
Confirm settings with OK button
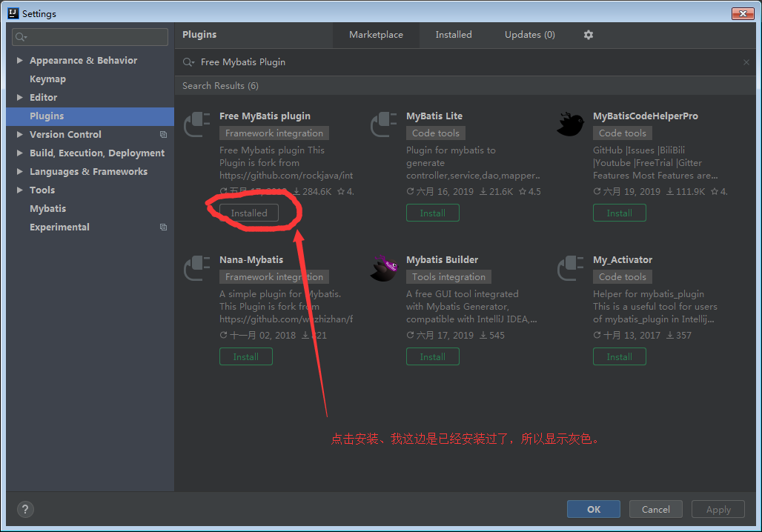pyautogui.click(x=594, y=509)
